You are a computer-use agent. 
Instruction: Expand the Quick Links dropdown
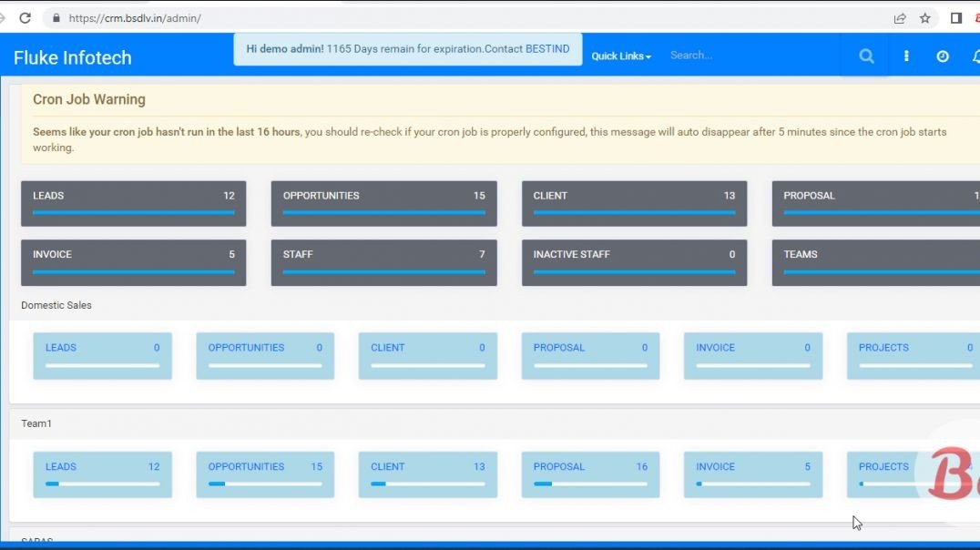pyautogui.click(x=620, y=56)
